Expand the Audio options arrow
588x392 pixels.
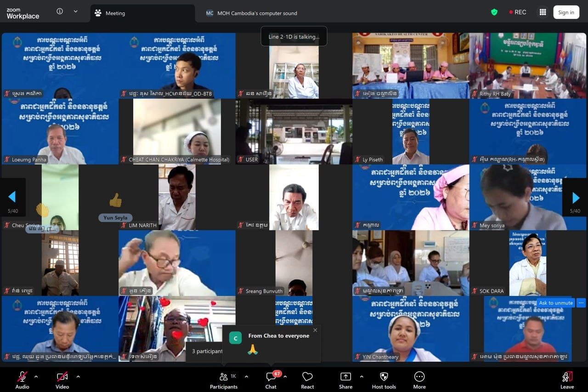[x=36, y=376]
